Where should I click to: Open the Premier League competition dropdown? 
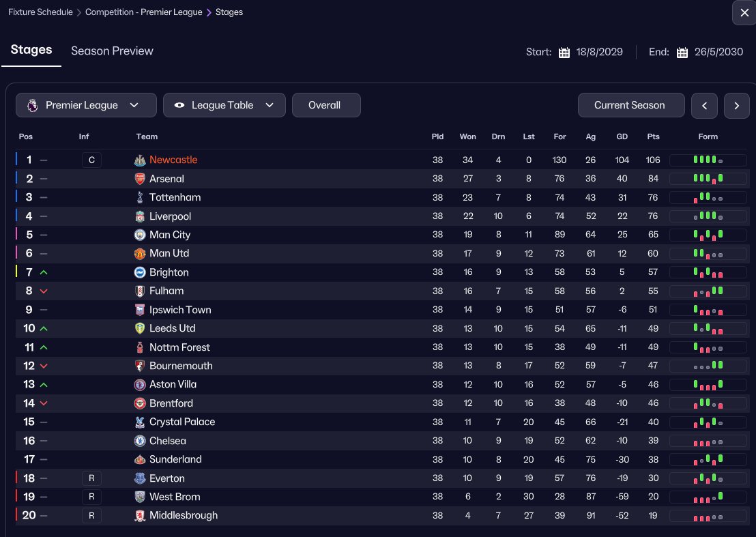82,105
